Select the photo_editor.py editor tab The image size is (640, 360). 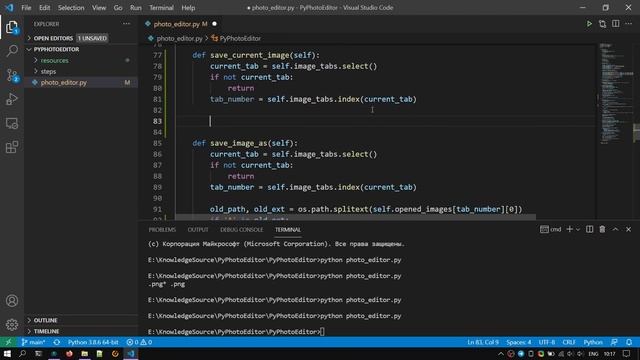pyautogui.click(x=181, y=24)
